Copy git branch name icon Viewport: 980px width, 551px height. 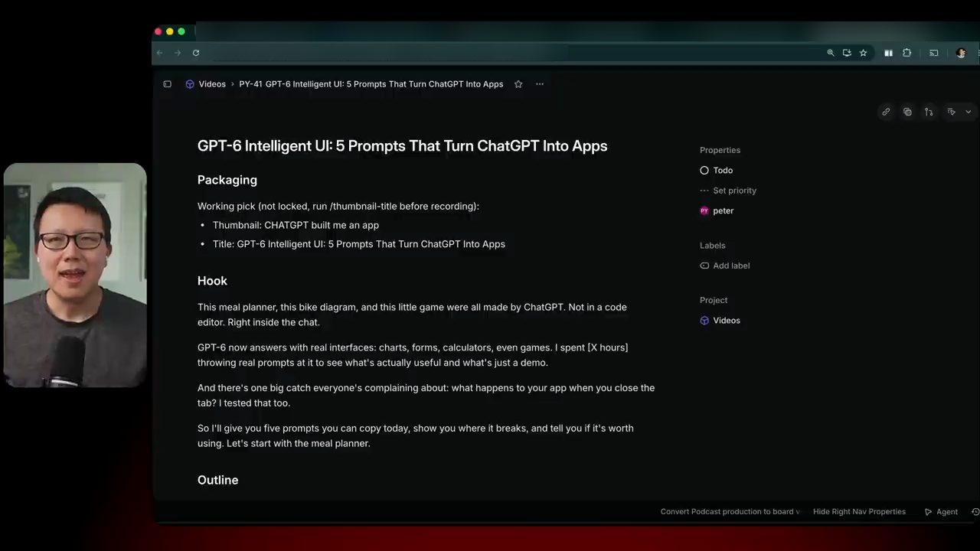coord(929,112)
